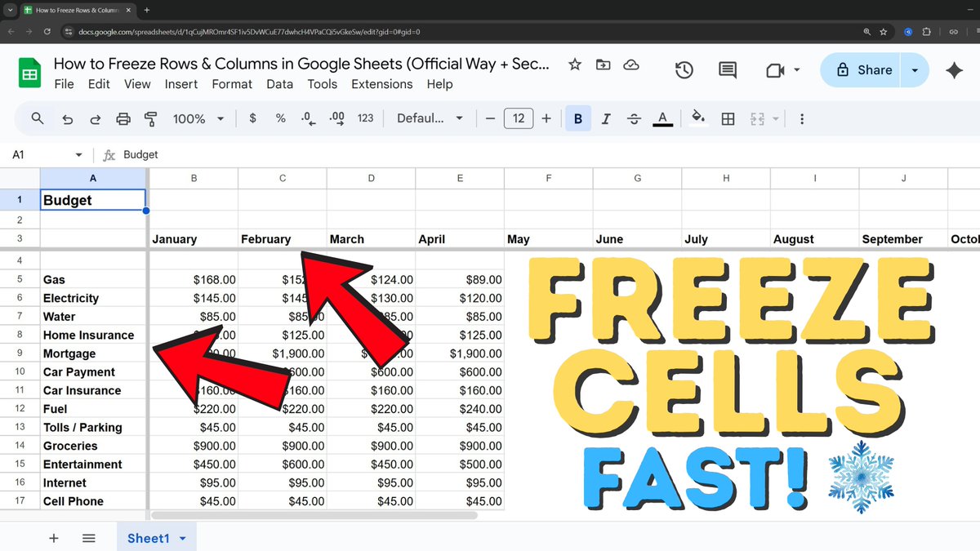980x551 pixels.
Task: Add a new sheet
Action: 54,538
